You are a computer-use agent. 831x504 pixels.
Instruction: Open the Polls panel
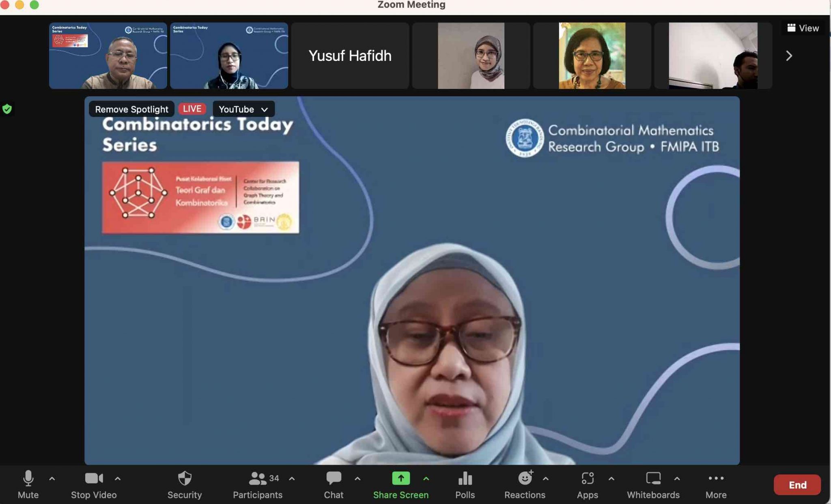(465, 483)
